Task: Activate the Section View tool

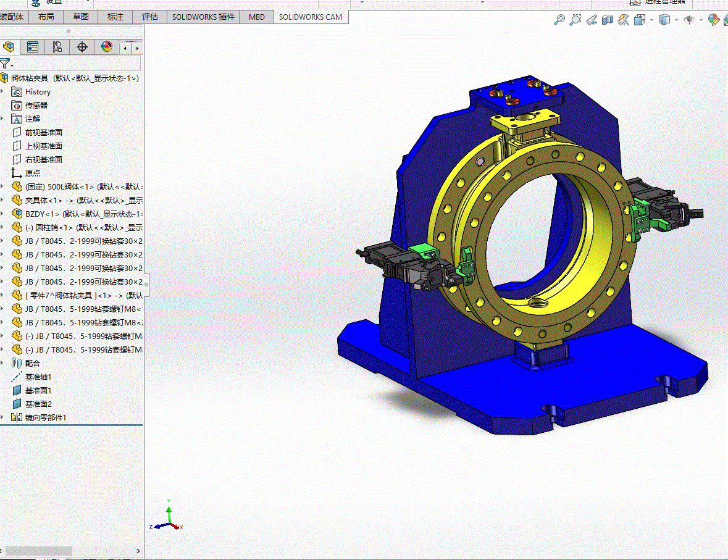Action: click(608, 20)
